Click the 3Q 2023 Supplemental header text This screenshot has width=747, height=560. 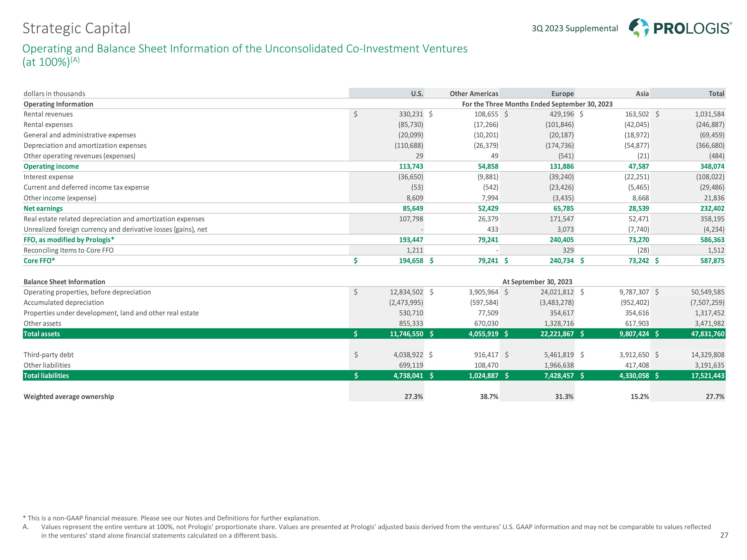click(x=575, y=28)
